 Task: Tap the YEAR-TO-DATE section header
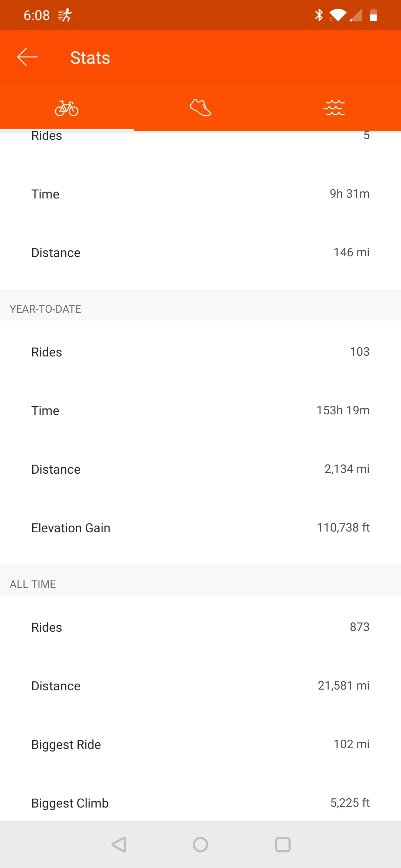[45, 309]
